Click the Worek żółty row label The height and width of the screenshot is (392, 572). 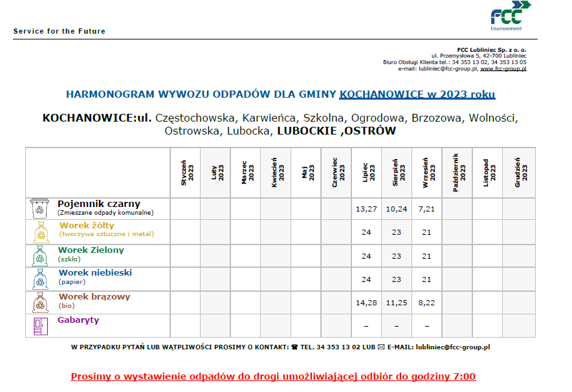(87, 226)
